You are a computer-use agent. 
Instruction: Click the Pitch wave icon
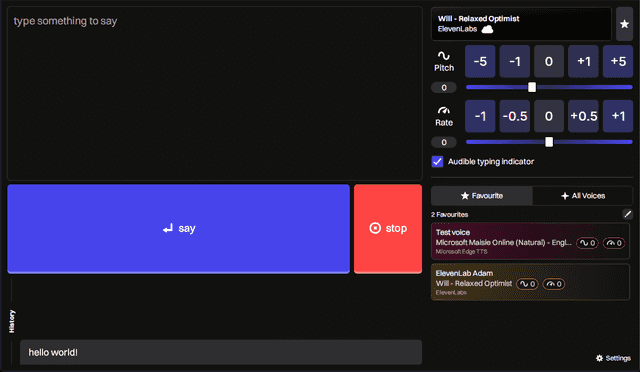[x=444, y=56]
